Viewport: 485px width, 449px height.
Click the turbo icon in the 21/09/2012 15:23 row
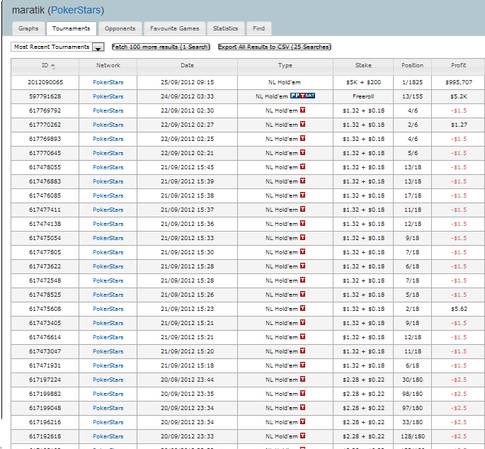[303, 308]
